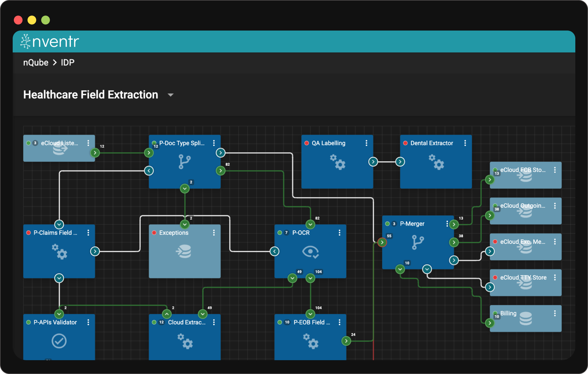This screenshot has width=588, height=374.
Task: Click the branch icon in P-Merger node
Action: [x=418, y=242]
